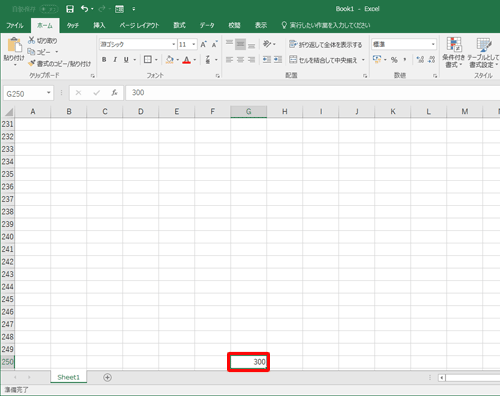Switch to the 表示 tab
The height and width of the screenshot is (396, 500).
click(261, 25)
